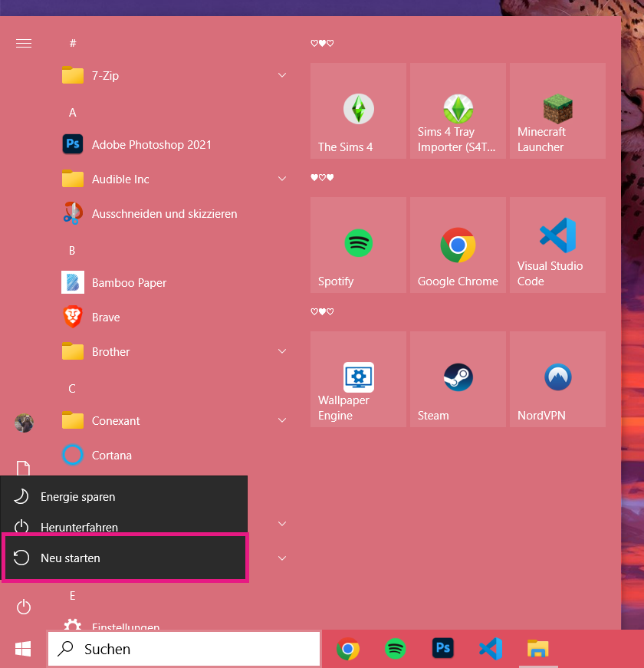This screenshot has height=668, width=644.
Task: Launch Sims 4 Tray Importer tile
Action: pyautogui.click(x=458, y=110)
